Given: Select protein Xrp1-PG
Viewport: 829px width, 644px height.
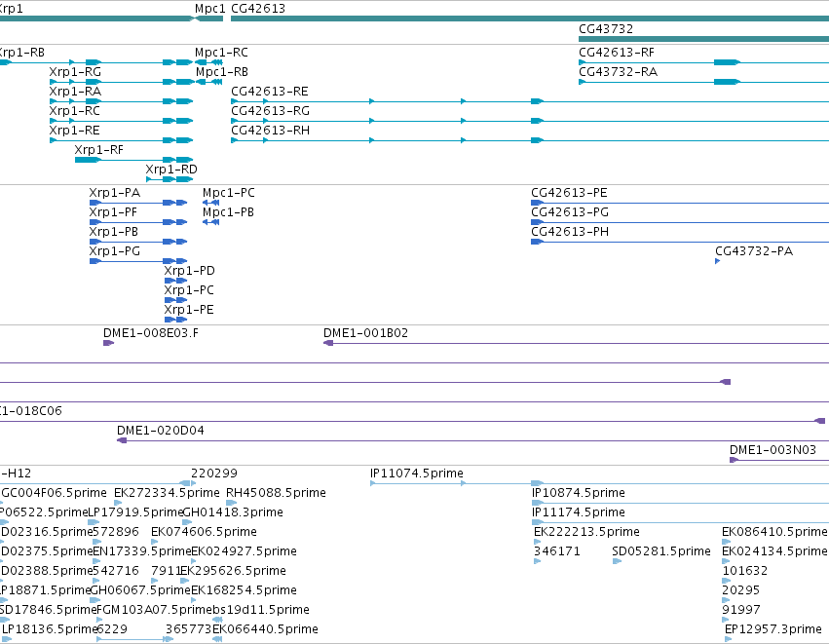Looking at the screenshot, I should [115, 251].
